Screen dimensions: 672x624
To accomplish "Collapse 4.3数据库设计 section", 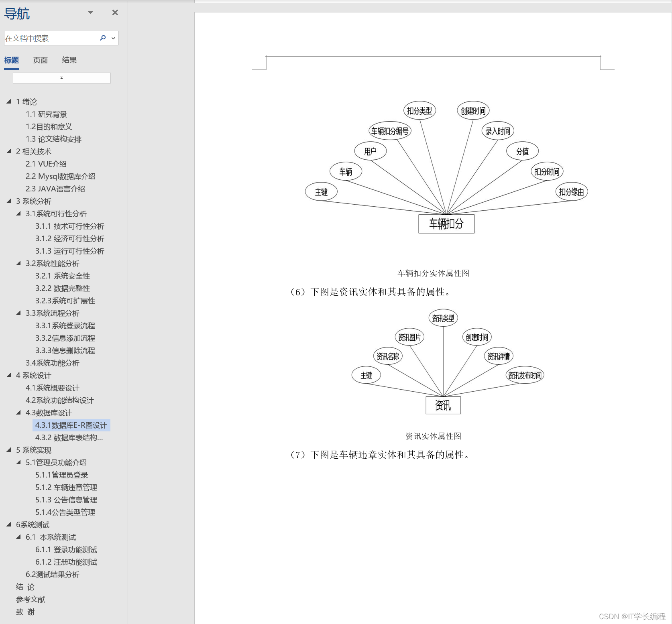I will [x=18, y=413].
